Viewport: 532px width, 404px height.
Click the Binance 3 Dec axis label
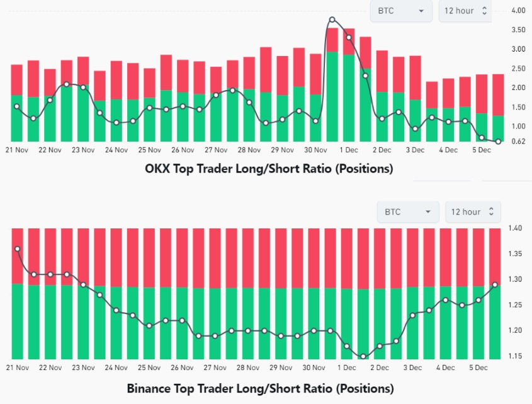click(412, 368)
